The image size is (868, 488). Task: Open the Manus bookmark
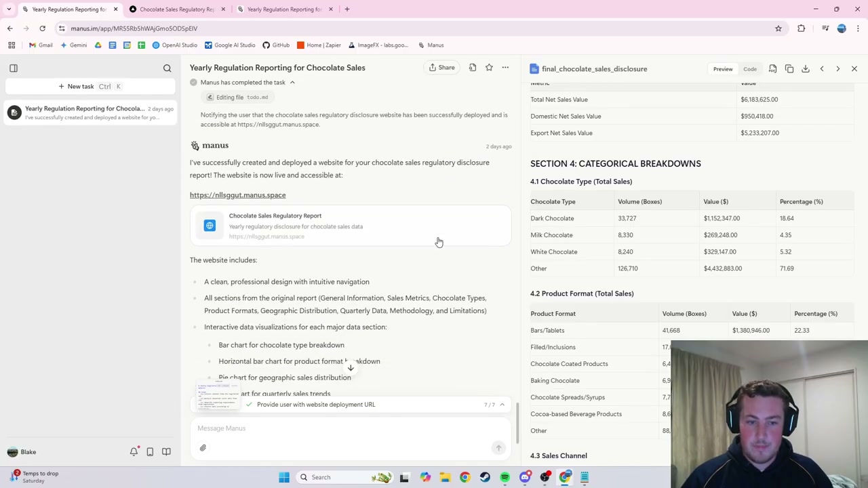pyautogui.click(x=431, y=45)
